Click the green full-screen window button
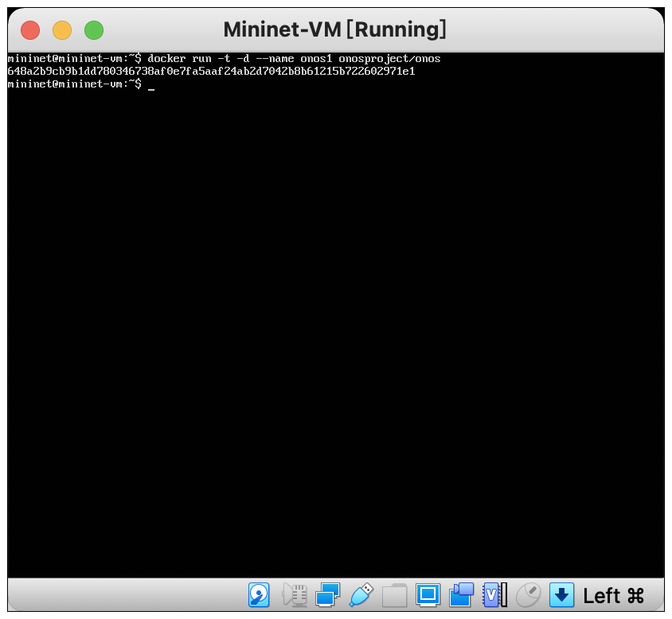The height and width of the screenshot is (619, 672). 94,30
